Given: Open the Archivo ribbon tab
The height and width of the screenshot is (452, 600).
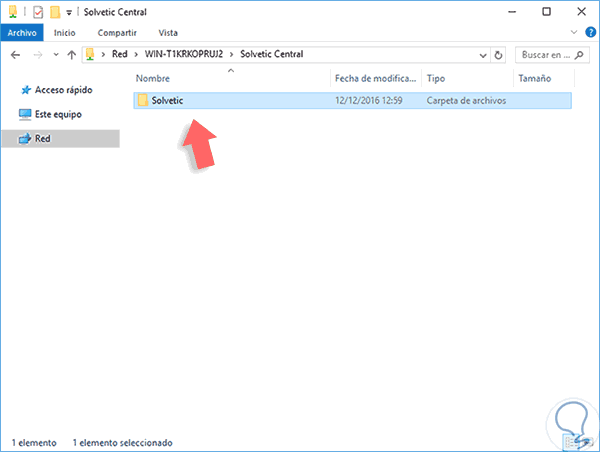Looking at the screenshot, I should click(x=22, y=33).
